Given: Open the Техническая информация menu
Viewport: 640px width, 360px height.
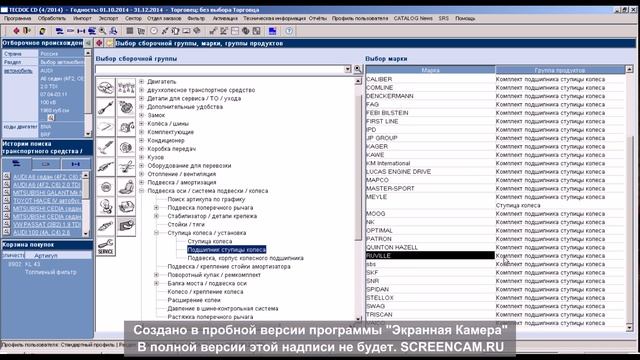Looking at the screenshot, I should coord(274,18).
